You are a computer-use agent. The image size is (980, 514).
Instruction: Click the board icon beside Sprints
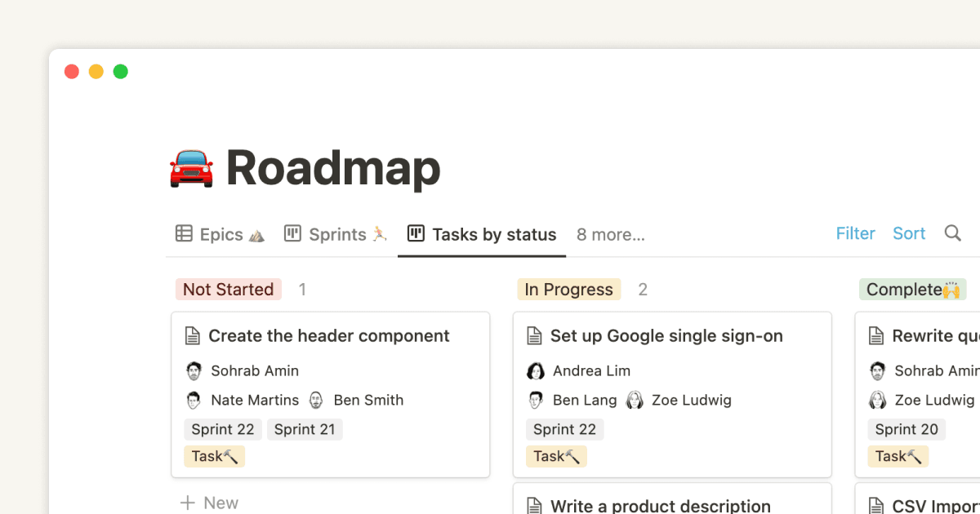pyautogui.click(x=292, y=233)
